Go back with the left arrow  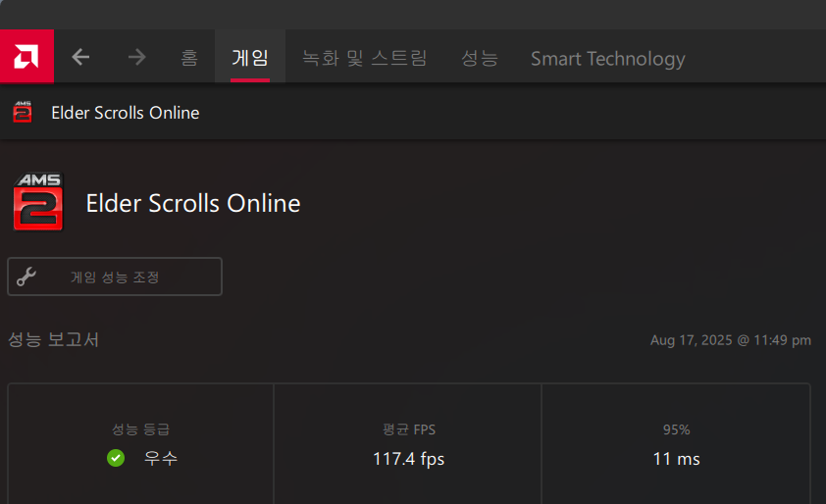[80, 57]
